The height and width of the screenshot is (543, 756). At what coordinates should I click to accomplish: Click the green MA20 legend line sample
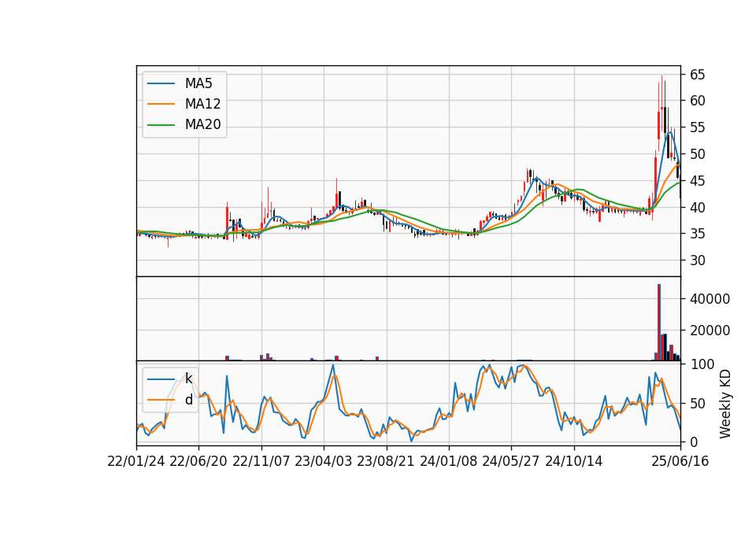161,125
